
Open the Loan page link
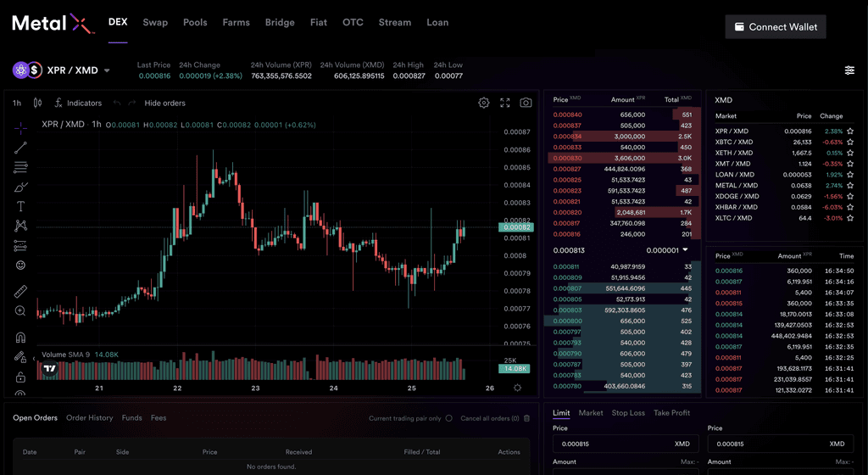[x=437, y=23]
